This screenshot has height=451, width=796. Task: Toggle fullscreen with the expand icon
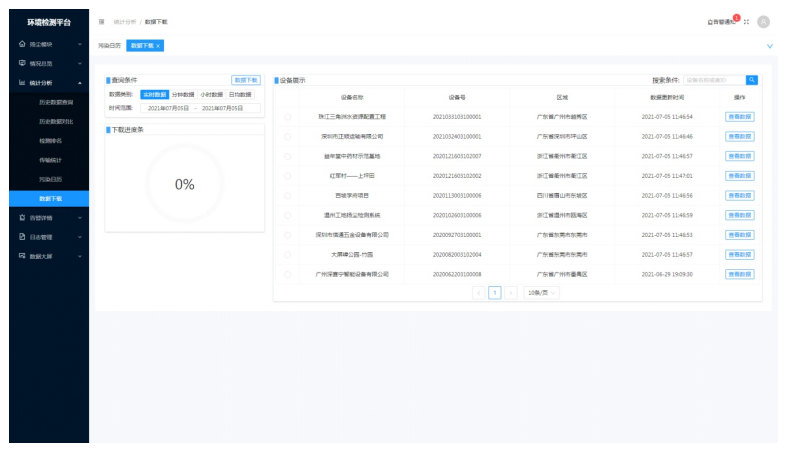click(746, 21)
